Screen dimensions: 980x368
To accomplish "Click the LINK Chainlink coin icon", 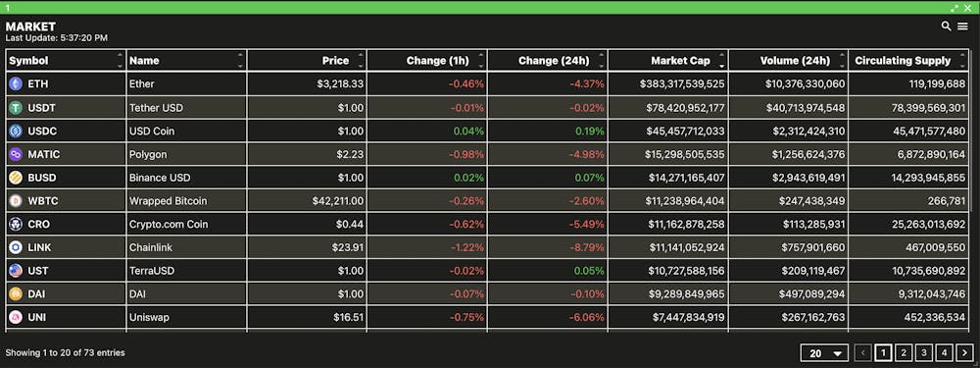I will [x=15, y=247].
